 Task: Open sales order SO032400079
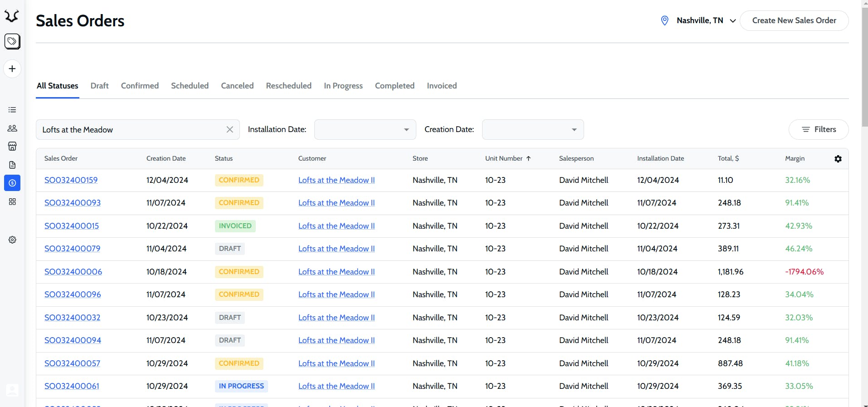coord(73,249)
